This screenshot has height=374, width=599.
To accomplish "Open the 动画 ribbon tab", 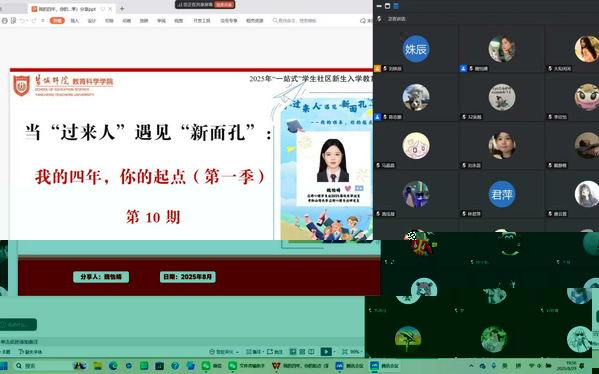I will click(126, 21).
